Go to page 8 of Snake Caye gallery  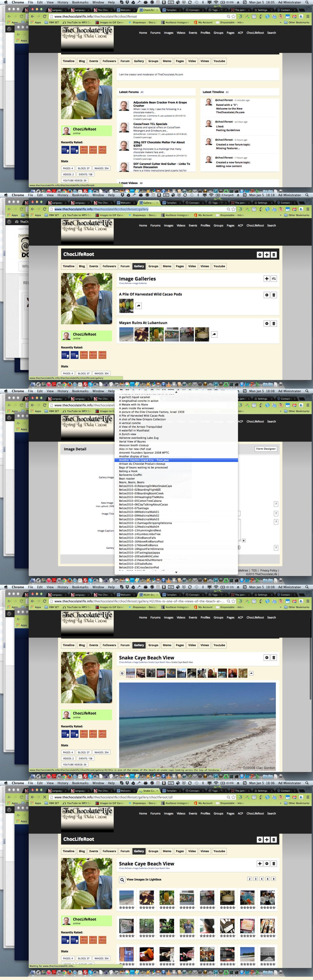point(273,879)
